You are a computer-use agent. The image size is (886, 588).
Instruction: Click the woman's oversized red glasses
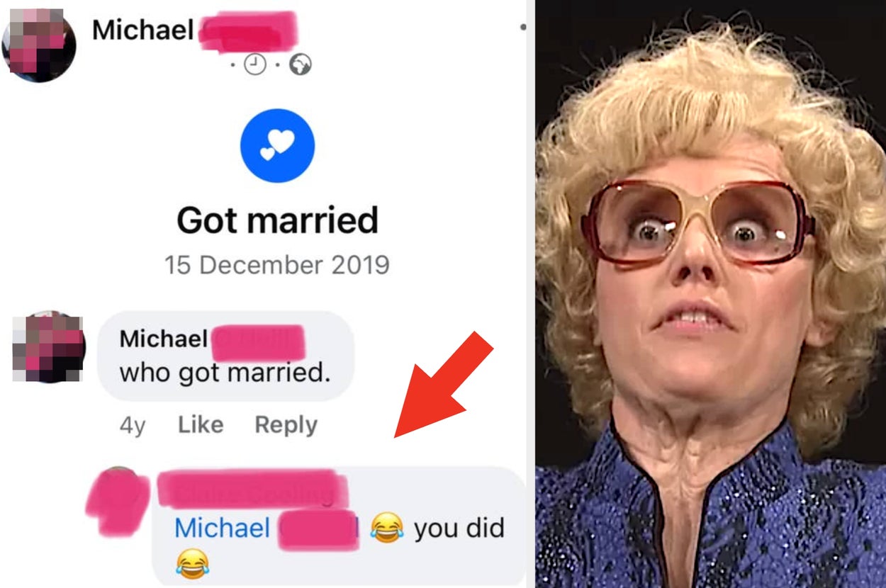pyautogui.click(x=697, y=222)
